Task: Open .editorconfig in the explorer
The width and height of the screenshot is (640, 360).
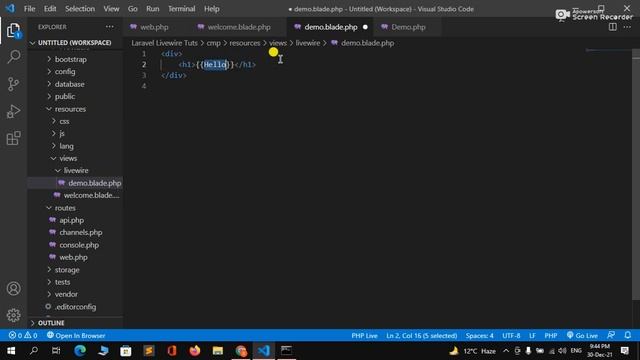Action: click(x=76, y=307)
